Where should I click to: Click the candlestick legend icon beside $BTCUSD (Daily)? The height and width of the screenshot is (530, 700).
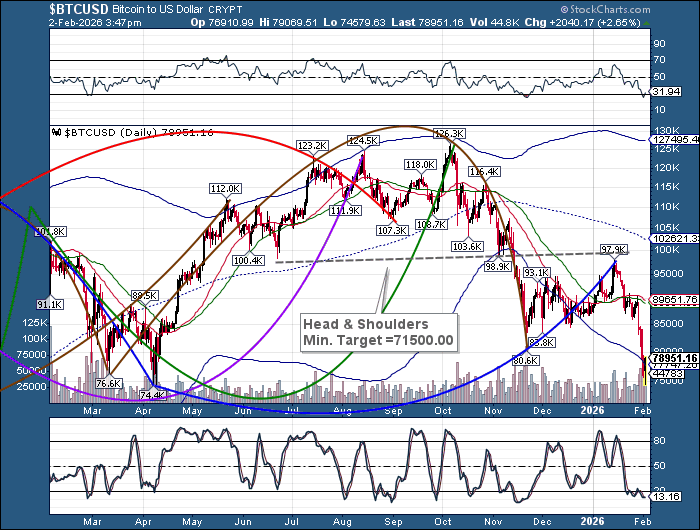point(57,131)
